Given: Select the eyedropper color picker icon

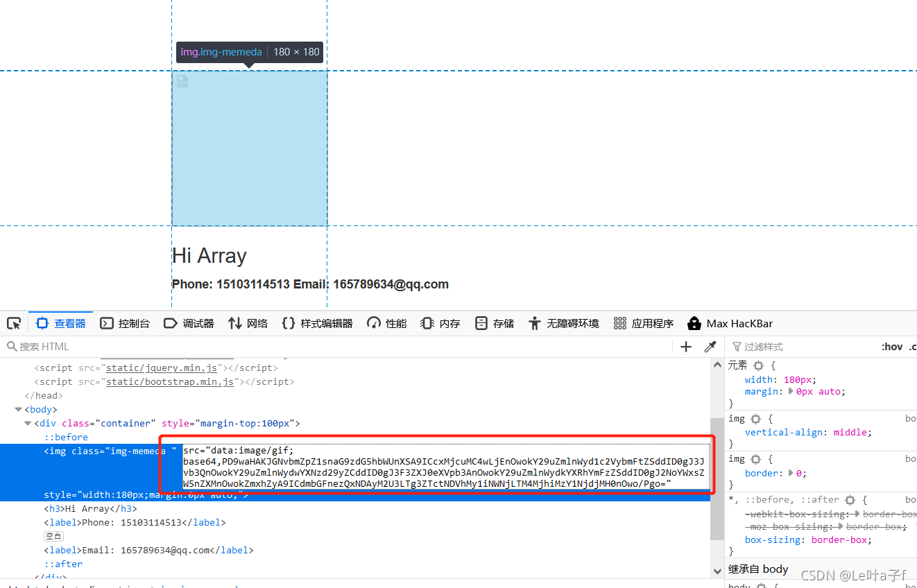Looking at the screenshot, I should (710, 347).
